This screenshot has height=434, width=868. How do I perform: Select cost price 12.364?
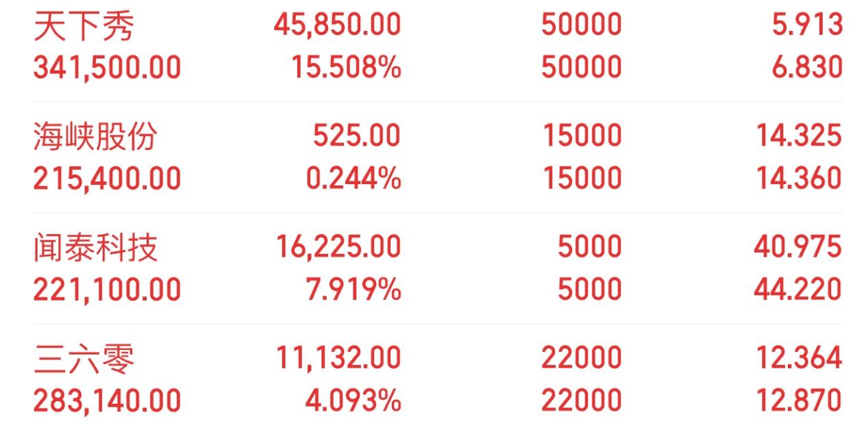[x=799, y=358]
